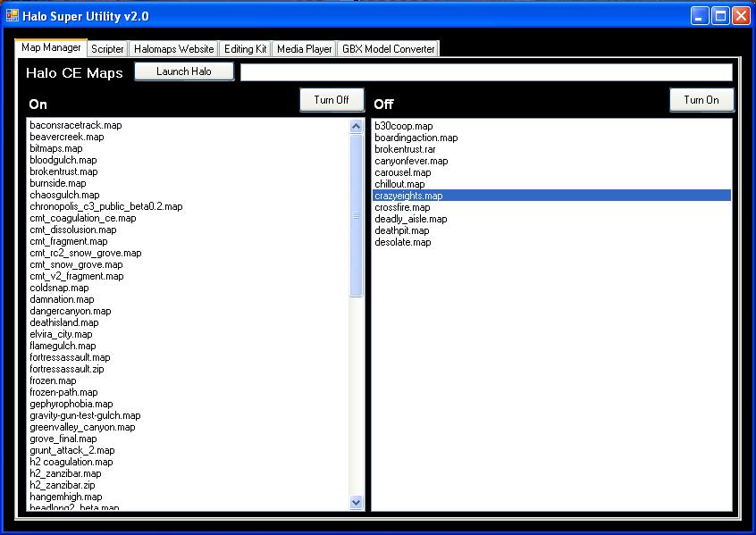Click the On list scrollbar thumb
Screen dimensions: 756x535
click(x=356, y=215)
